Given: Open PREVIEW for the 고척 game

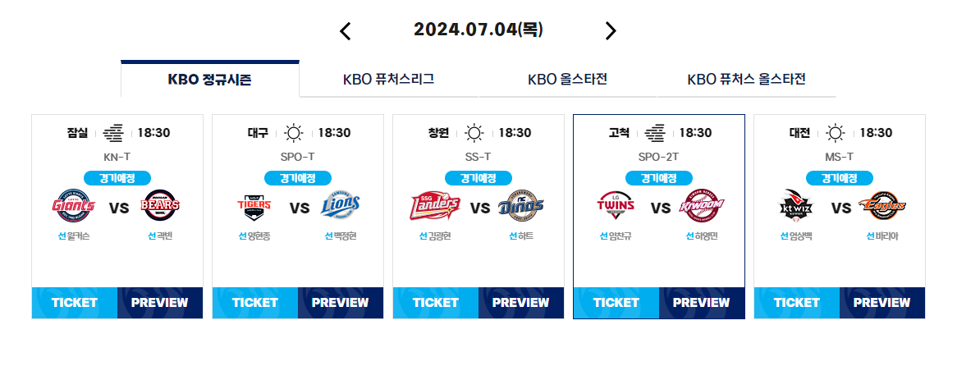Looking at the screenshot, I should pyautogui.click(x=701, y=303).
